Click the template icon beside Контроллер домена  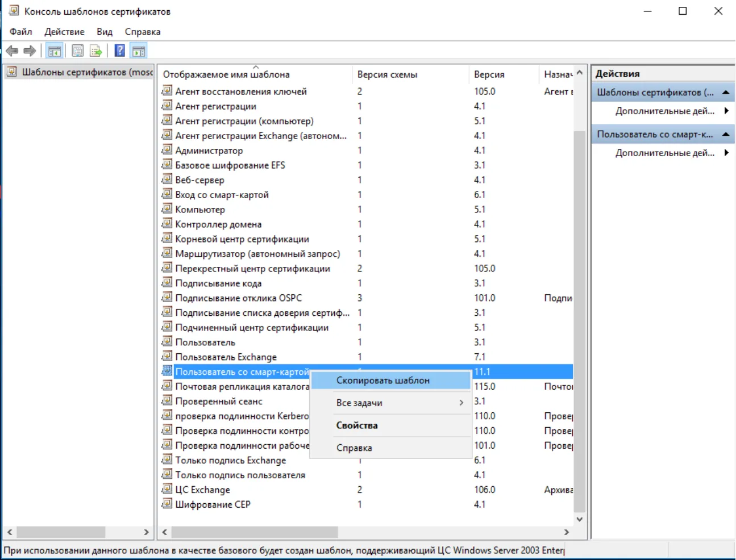(x=167, y=224)
